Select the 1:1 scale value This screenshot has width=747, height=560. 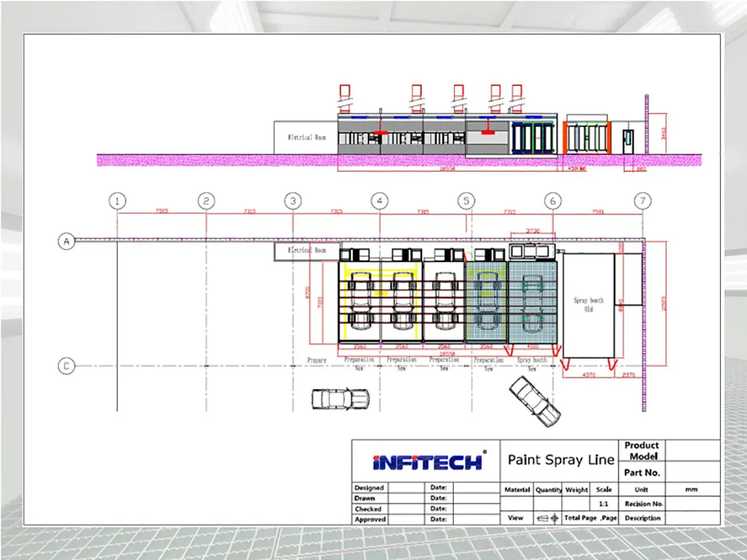pyautogui.click(x=603, y=504)
